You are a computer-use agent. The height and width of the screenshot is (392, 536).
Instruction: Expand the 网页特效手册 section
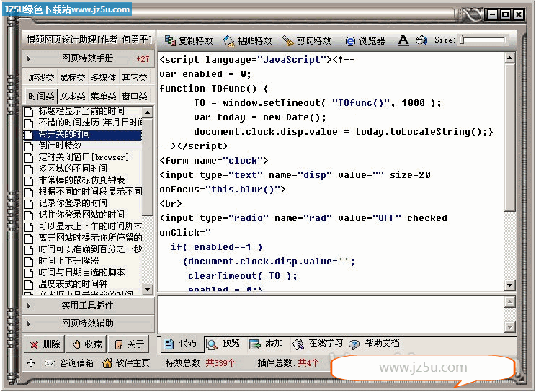point(88,58)
